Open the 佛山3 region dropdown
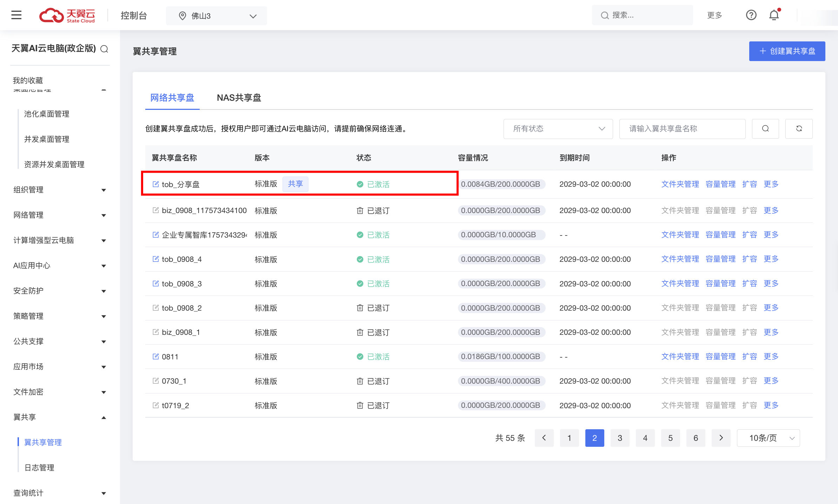The width and height of the screenshot is (838, 504). [x=217, y=16]
